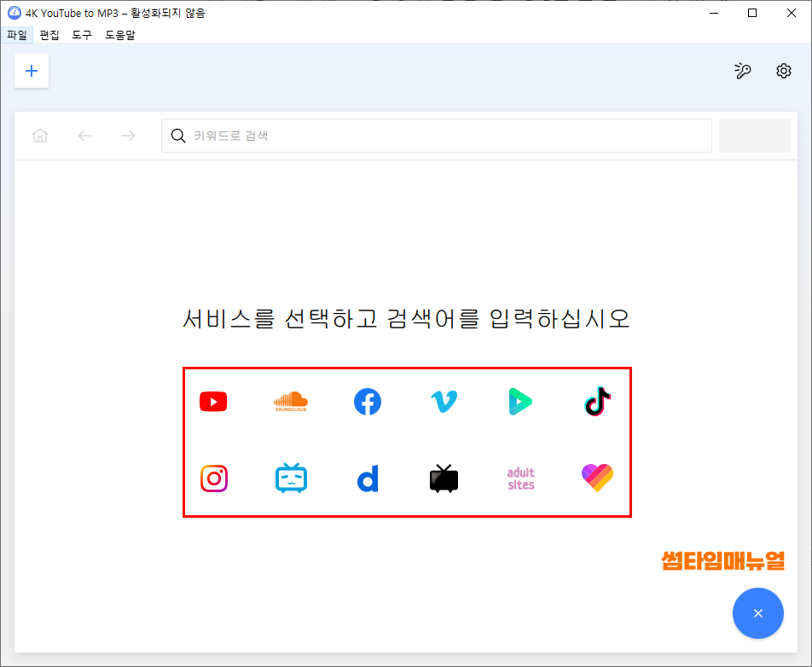Open the activation key icon
Image resolution: width=812 pixels, height=667 pixels.
coord(743,71)
